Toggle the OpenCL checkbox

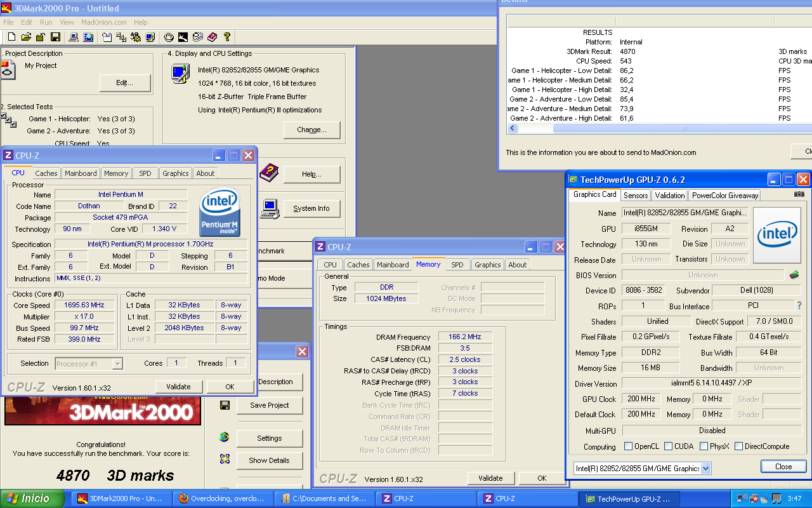click(629, 446)
